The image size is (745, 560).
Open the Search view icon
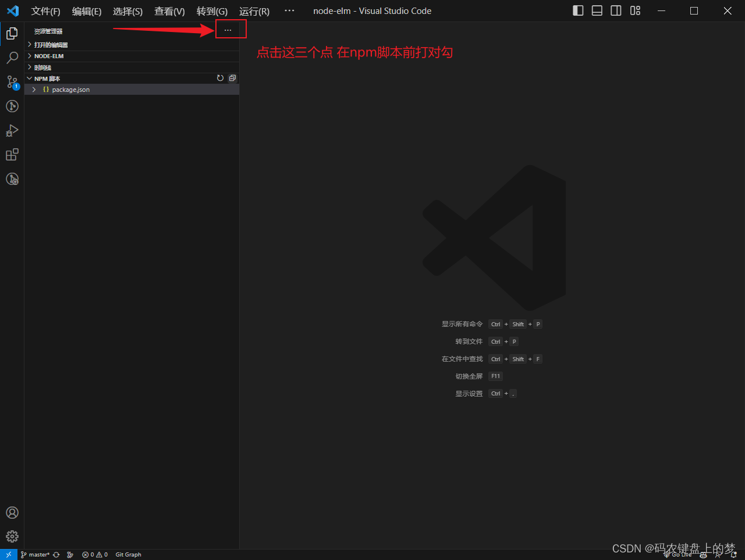[12, 58]
